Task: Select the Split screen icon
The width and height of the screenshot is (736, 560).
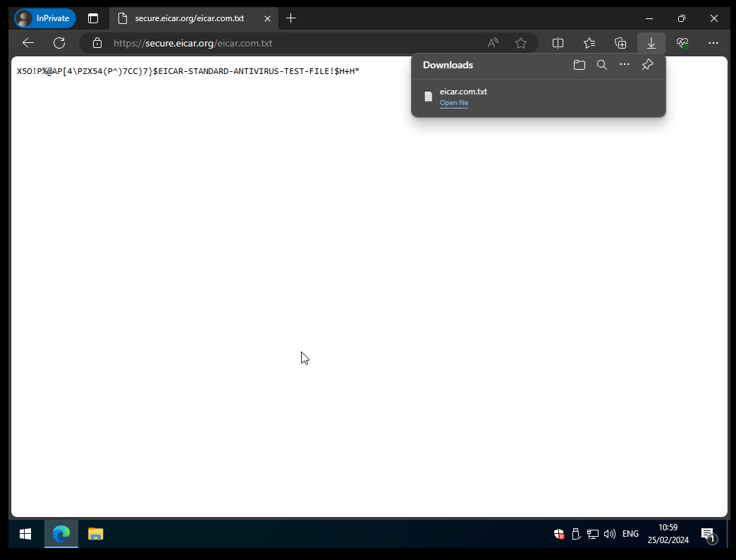Action: (x=558, y=43)
